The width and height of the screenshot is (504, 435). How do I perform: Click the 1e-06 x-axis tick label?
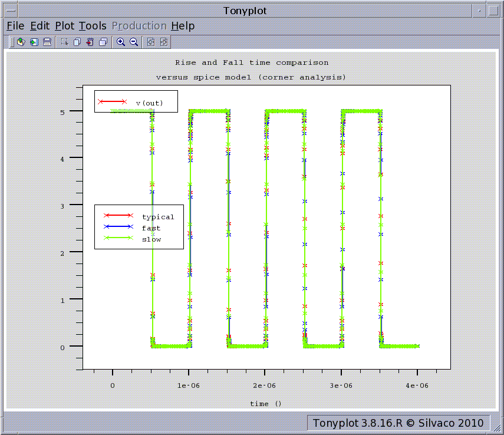coord(189,385)
